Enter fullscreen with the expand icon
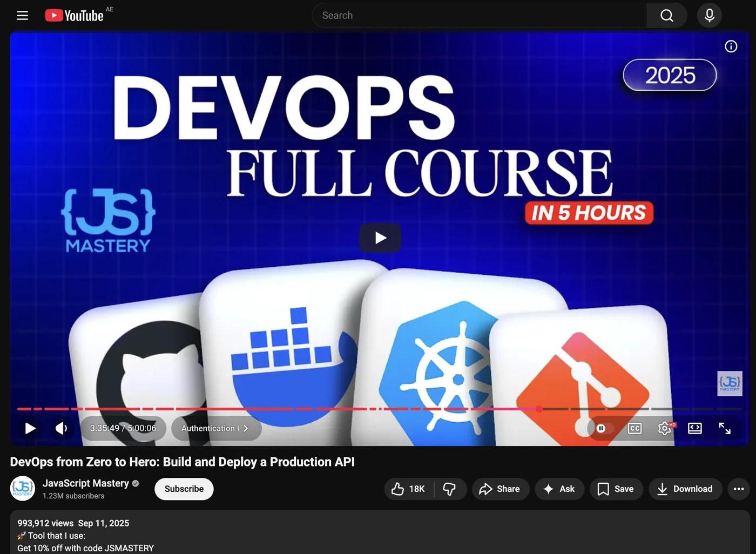 point(725,428)
